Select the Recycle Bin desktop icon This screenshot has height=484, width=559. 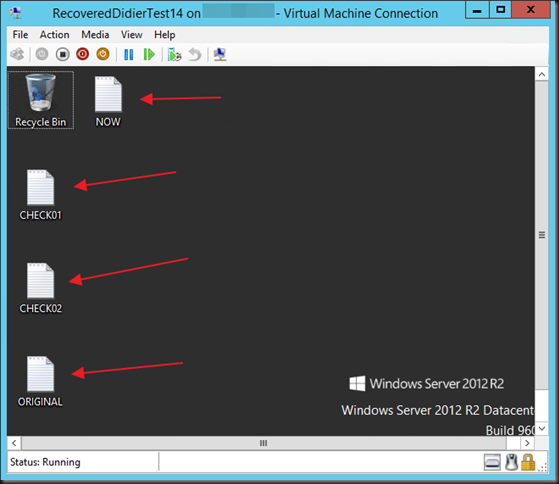pos(41,100)
